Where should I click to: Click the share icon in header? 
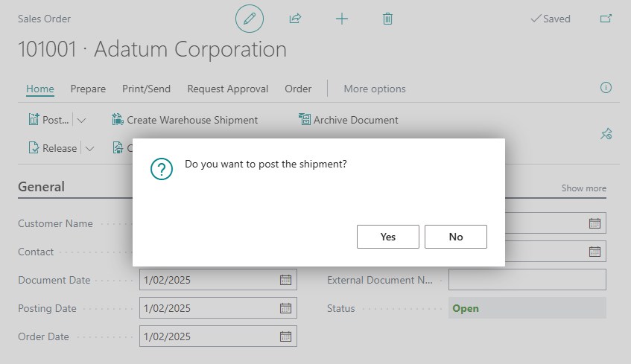295,19
